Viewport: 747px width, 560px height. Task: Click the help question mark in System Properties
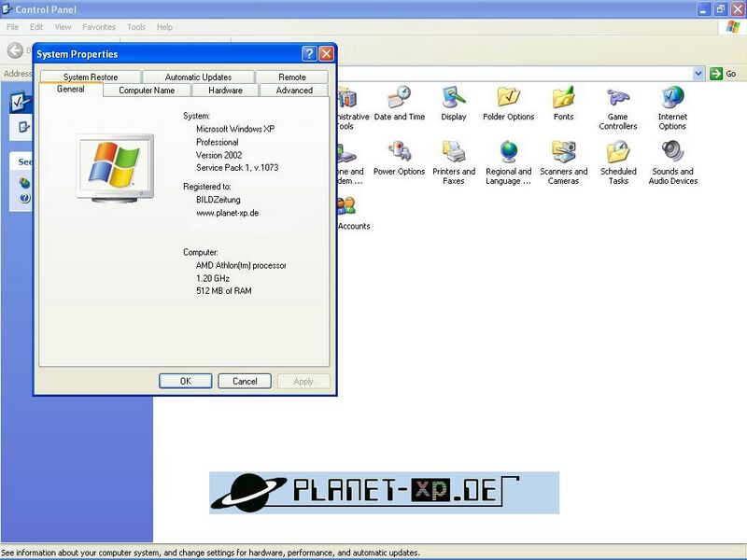click(309, 53)
